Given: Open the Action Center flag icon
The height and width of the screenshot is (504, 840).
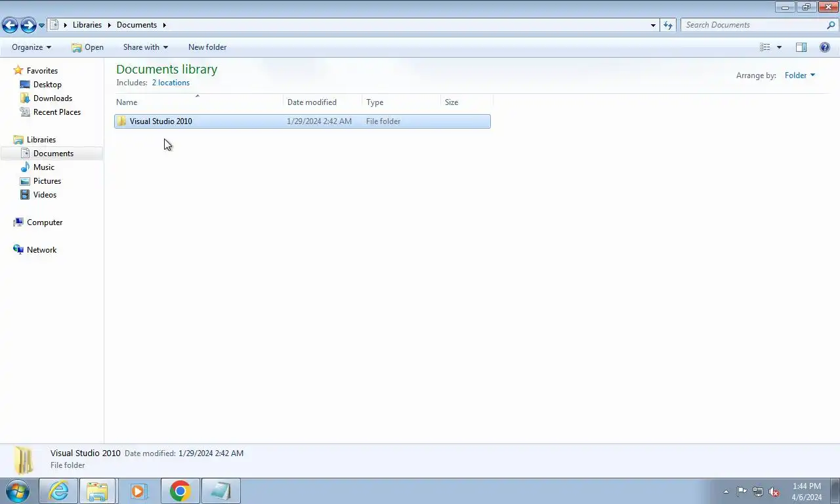Looking at the screenshot, I should point(742,492).
